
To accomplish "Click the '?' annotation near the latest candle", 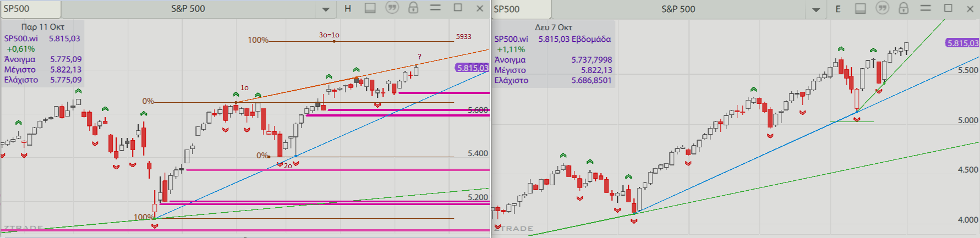I will tap(419, 57).
